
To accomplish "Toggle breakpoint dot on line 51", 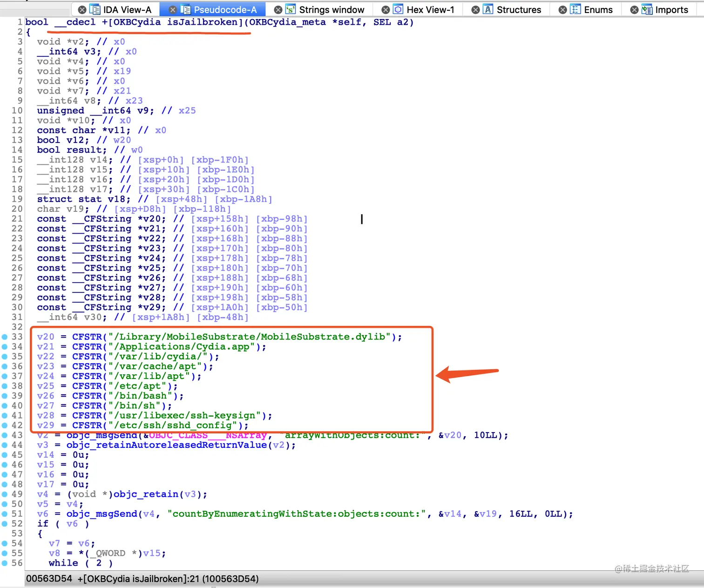I will pos(5,514).
